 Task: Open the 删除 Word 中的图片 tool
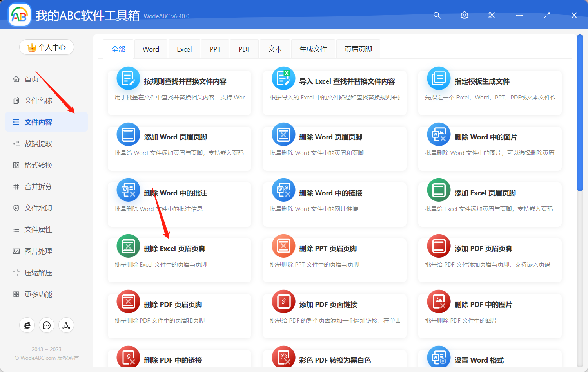(x=489, y=149)
